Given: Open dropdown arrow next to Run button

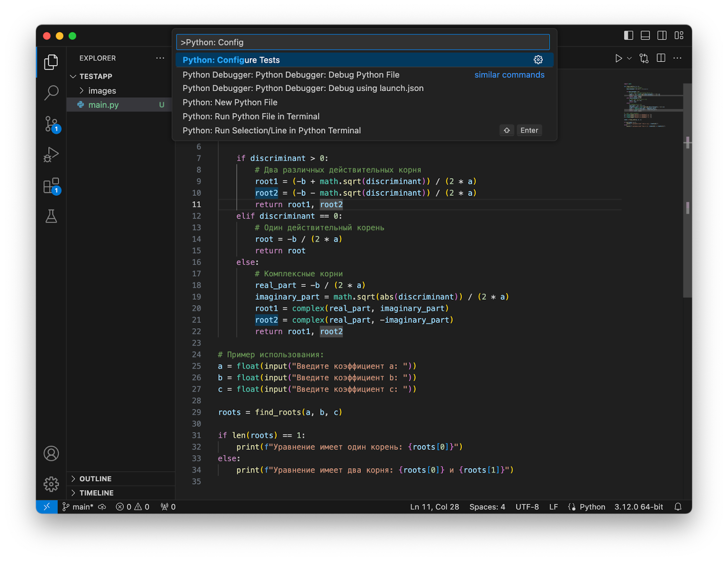Looking at the screenshot, I should coord(629,58).
